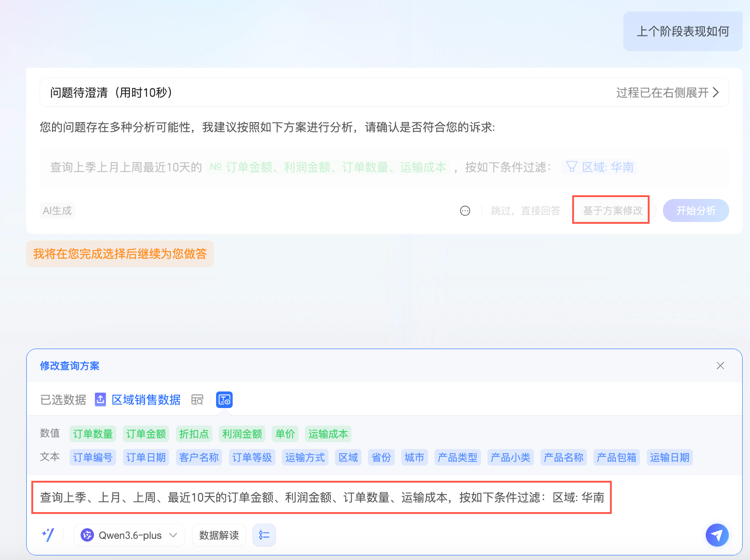Image resolution: width=750 pixels, height=560 pixels.
Task: Select the 单价 field tag
Action: (285, 434)
